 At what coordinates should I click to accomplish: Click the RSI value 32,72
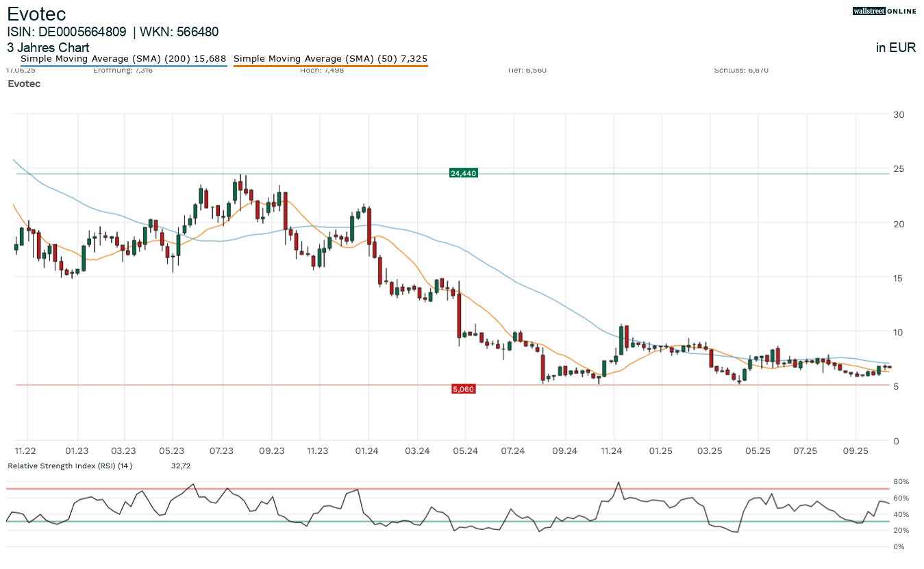coord(180,466)
